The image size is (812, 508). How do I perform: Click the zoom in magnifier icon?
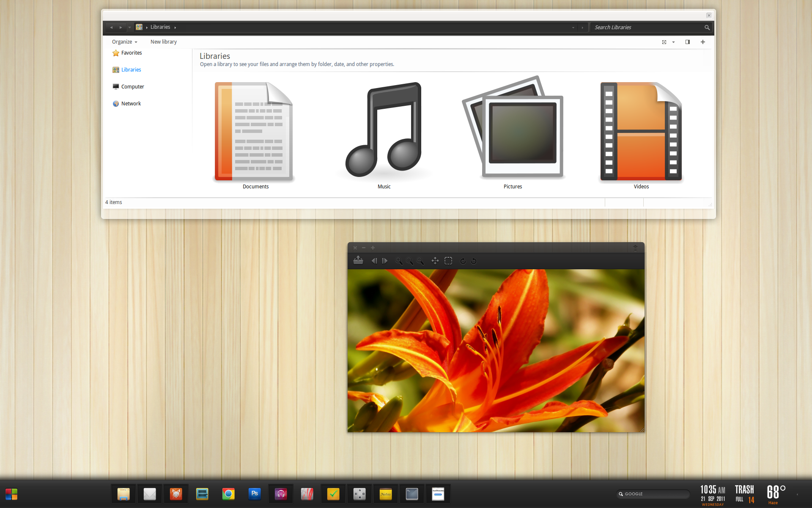(x=398, y=261)
